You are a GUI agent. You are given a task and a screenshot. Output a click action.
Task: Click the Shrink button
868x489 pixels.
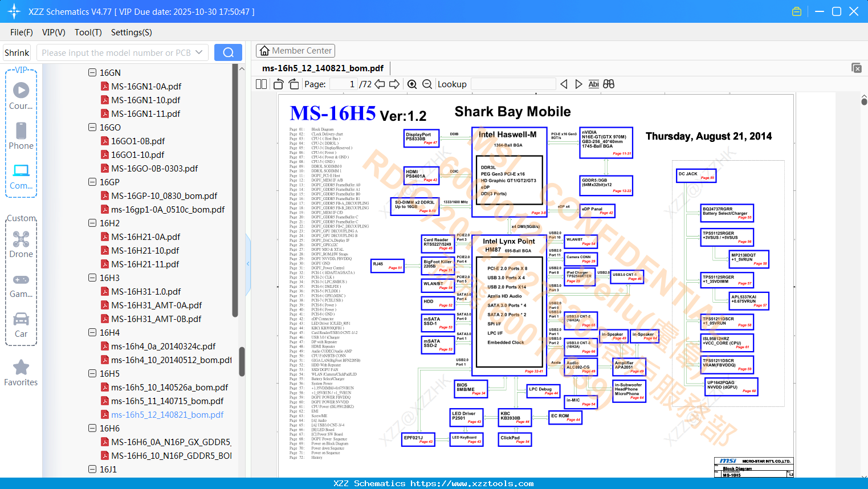[17, 52]
